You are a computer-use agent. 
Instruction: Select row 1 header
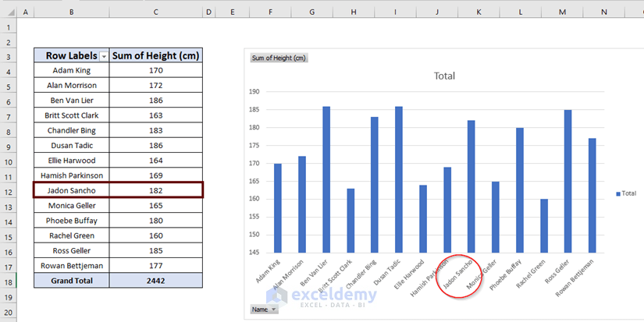pyautogui.click(x=9, y=26)
